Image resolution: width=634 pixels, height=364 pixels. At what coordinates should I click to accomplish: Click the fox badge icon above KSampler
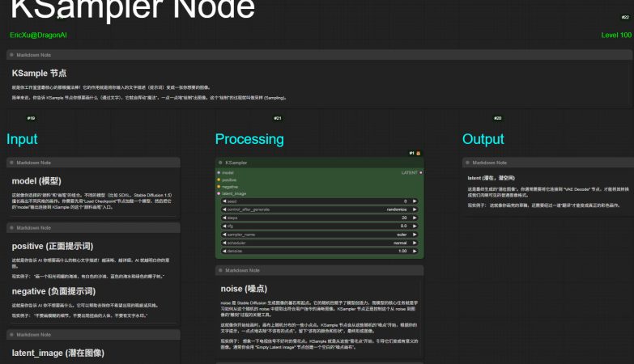point(419,153)
